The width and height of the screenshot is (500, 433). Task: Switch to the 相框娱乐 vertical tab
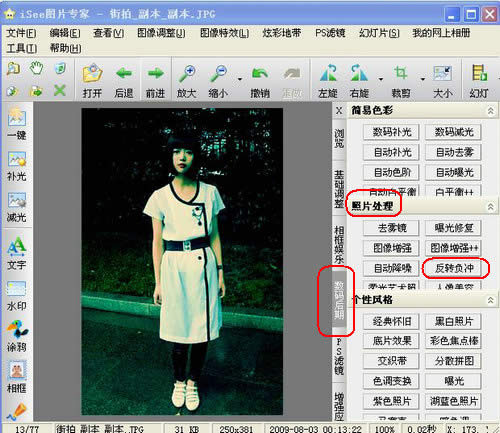pos(339,245)
